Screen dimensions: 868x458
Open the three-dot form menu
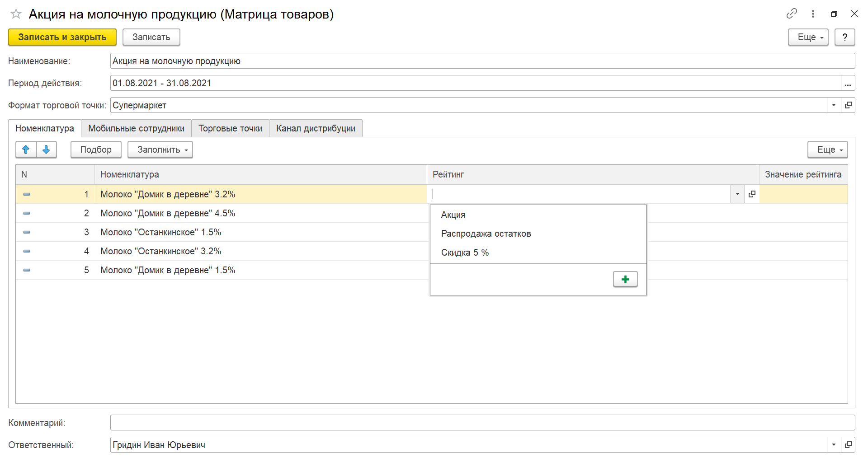(813, 14)
